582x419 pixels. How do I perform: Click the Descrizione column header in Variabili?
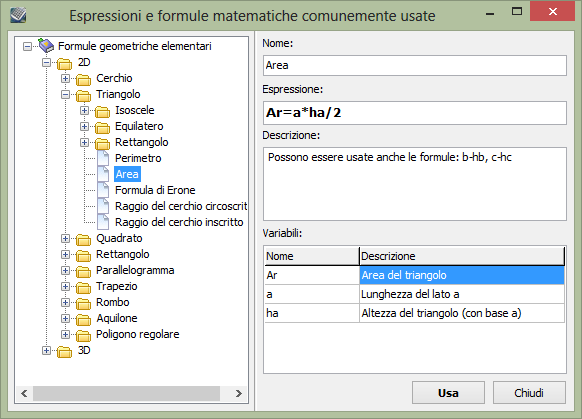[x=462, y=256]
